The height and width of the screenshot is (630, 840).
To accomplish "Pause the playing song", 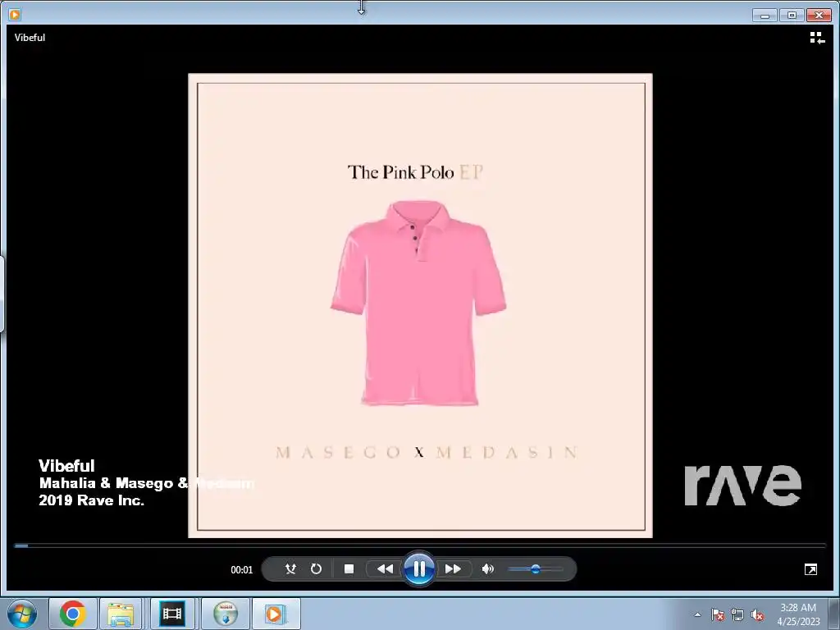I will (419, 568).
